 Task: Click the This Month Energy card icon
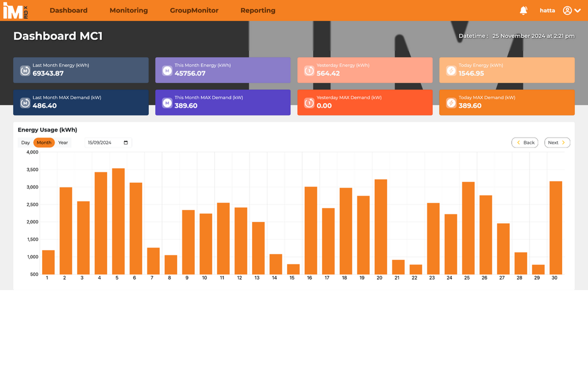tap(167, 71)
